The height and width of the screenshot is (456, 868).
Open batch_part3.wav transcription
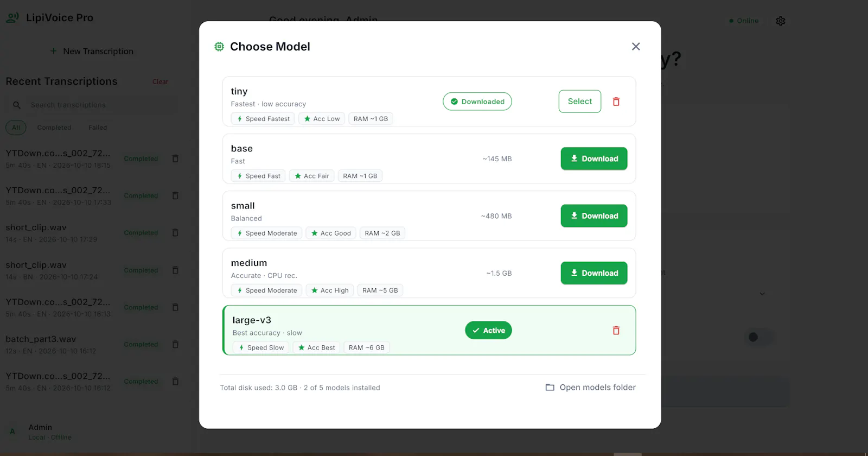60,344
